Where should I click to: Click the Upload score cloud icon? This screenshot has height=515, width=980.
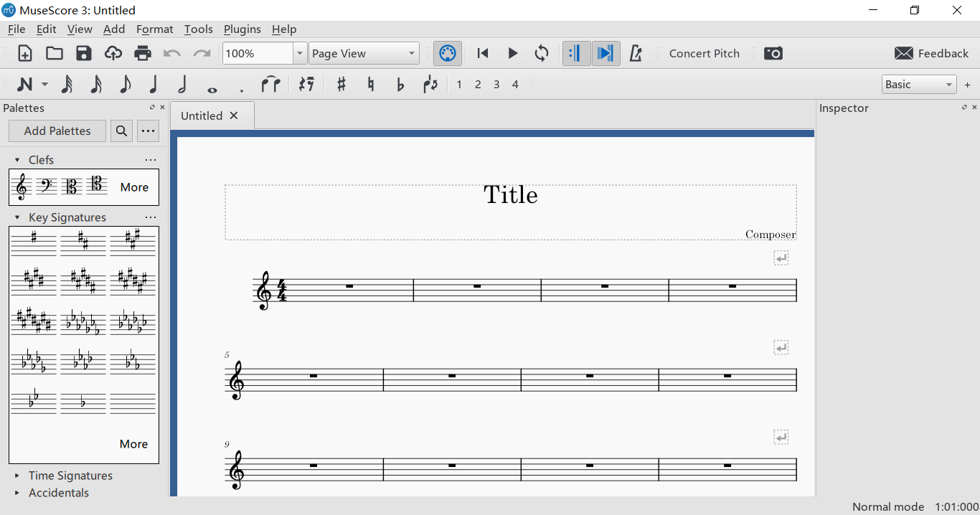point(113,54)
